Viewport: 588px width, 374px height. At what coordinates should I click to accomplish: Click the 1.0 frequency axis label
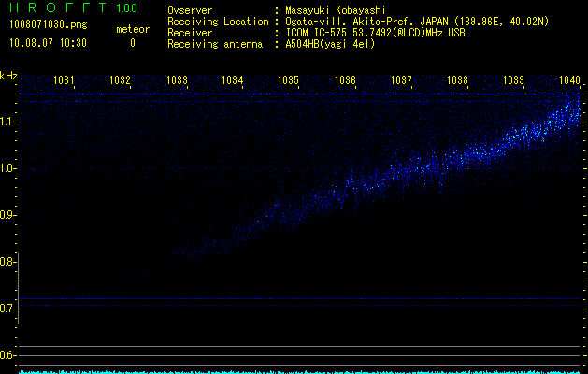(x=7, y=168)
